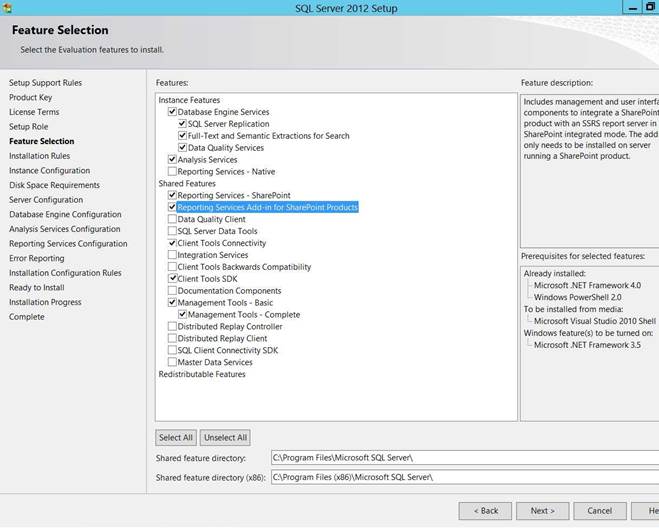Screen dimensions: 659x528
Task: Click the SQL Server Setup title bar icon
Action: click(x=7, y=8)
